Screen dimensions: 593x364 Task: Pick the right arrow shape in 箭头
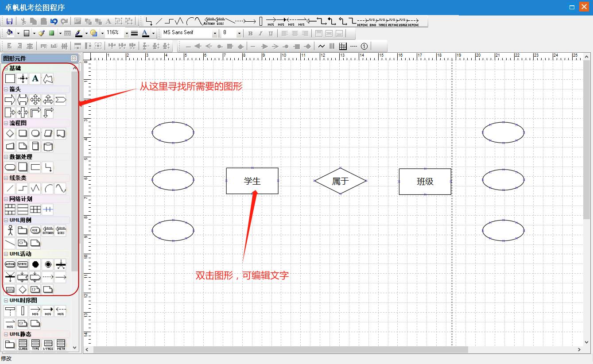click(10, 100)
